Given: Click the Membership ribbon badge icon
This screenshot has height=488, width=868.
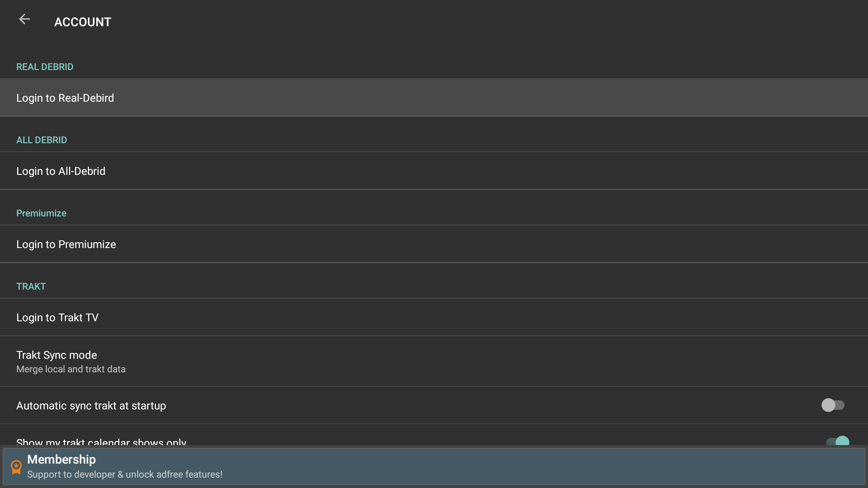Looking at the screenshot, I should click(16, 467).
